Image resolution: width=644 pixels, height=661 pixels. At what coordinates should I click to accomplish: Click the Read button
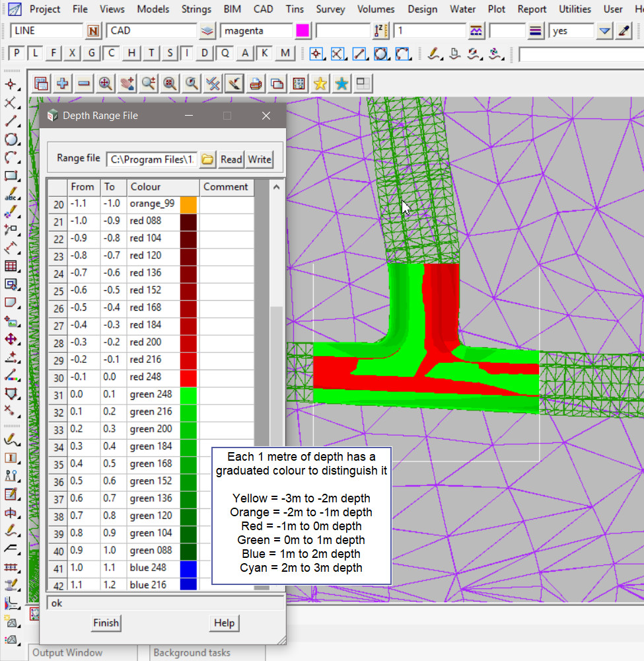coord(231,159)
